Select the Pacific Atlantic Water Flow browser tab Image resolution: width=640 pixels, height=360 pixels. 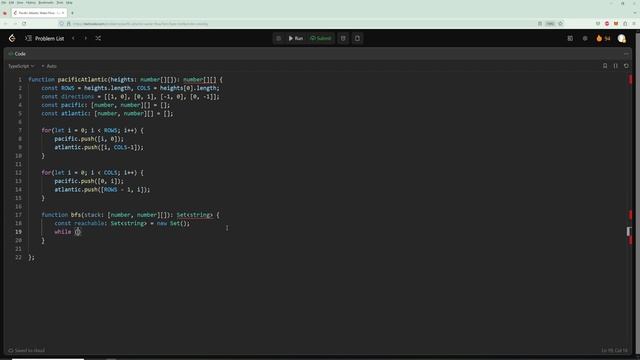click(39, 13)
